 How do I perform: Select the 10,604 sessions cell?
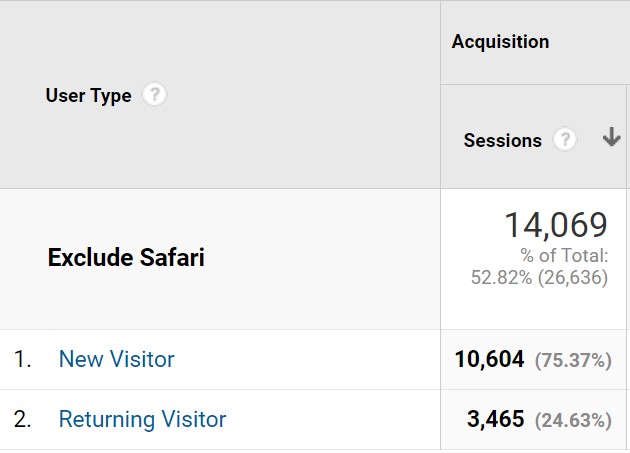click(x=489, y=359)
